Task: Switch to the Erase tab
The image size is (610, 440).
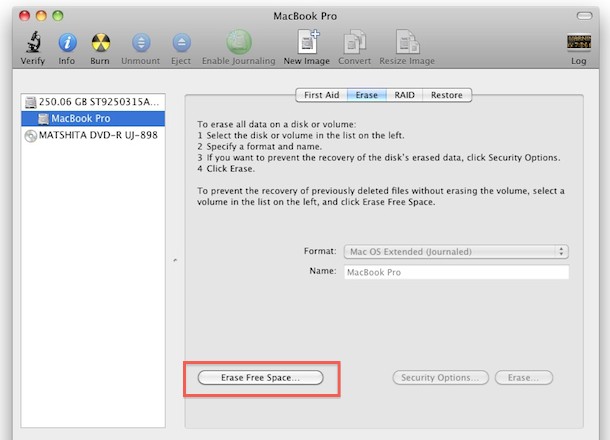Action: 366,95
